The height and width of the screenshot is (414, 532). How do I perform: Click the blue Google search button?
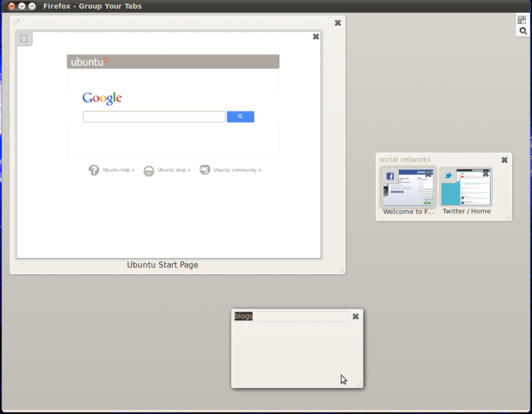click(x=241, y=117)
